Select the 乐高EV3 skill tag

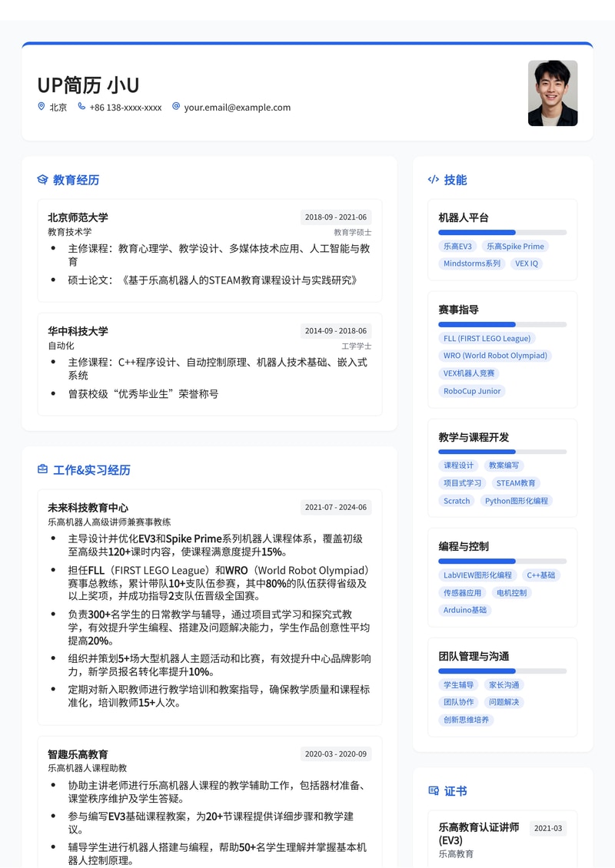pyautogui.click(x=459, y=246)
